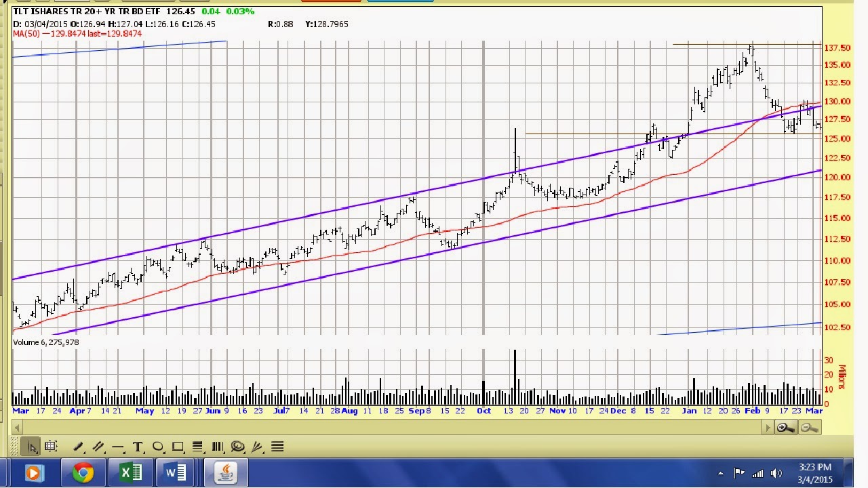Choose the trend line drawing tool

pos(78,447)
